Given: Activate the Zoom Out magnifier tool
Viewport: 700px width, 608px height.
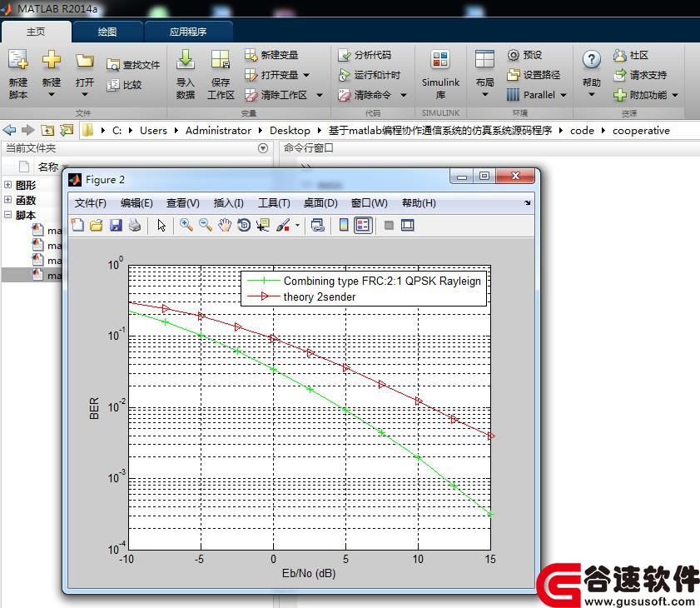Looking at the screenshot, I should click(x=206, y=225).
